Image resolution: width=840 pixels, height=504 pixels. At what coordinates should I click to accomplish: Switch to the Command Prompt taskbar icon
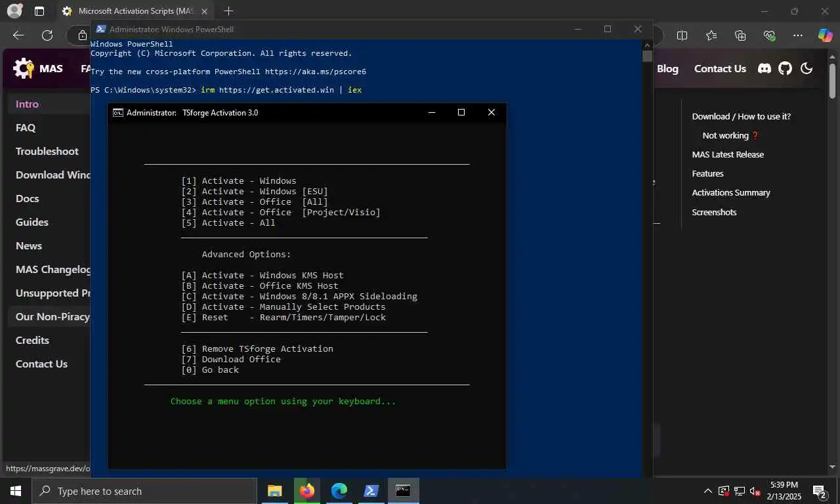tap(403, 491)
